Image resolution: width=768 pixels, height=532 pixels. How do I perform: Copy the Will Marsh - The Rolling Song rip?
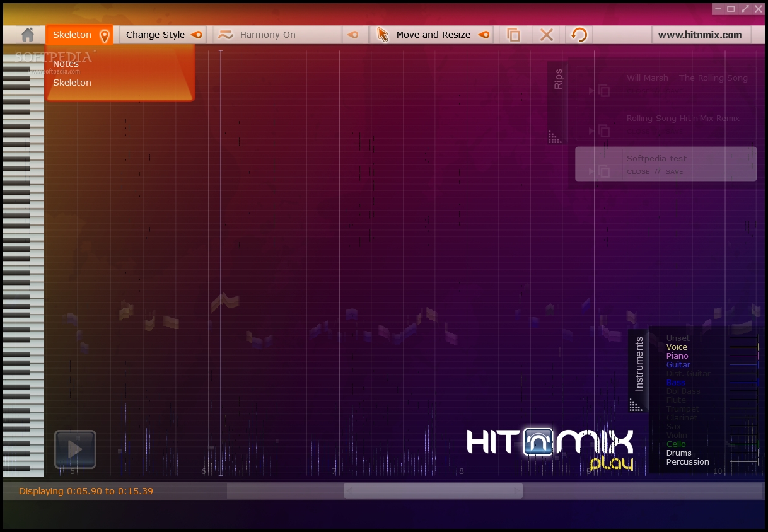pos(604,91)
